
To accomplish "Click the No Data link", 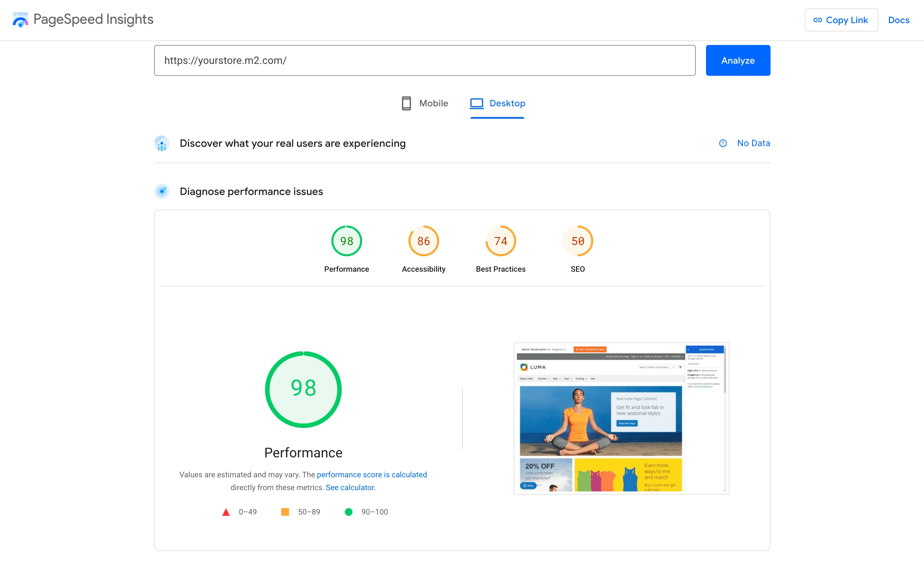I will click(754, 143).
